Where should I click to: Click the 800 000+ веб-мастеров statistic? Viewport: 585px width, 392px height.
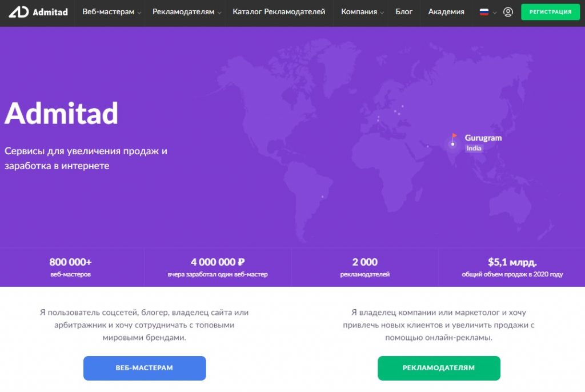70,267
